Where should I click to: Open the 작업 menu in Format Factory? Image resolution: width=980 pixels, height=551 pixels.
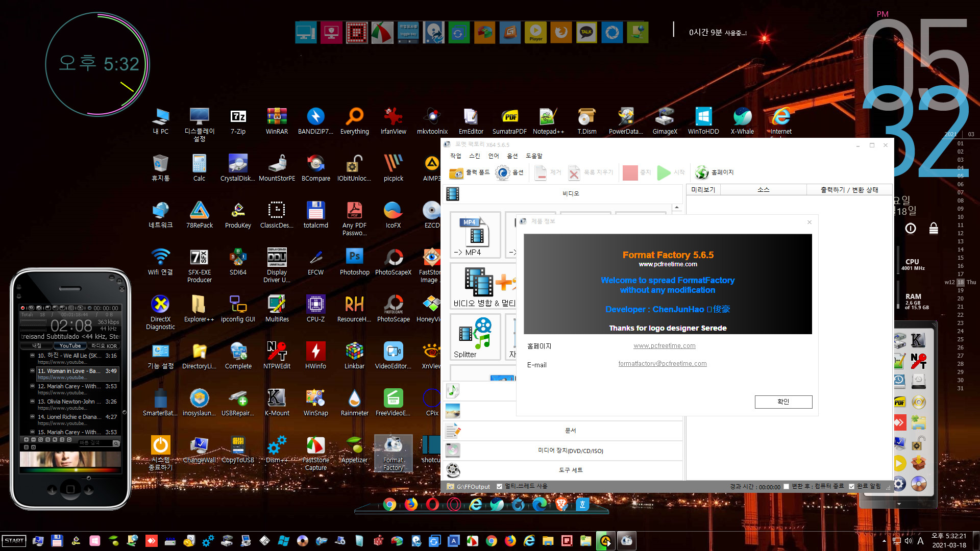click(x=455, y=156)
